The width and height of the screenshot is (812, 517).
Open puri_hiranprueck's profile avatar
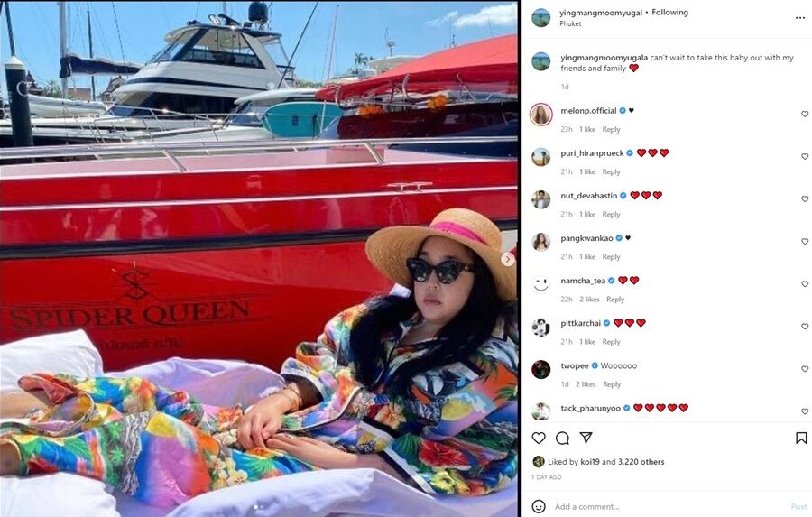[x=541, y=157]
